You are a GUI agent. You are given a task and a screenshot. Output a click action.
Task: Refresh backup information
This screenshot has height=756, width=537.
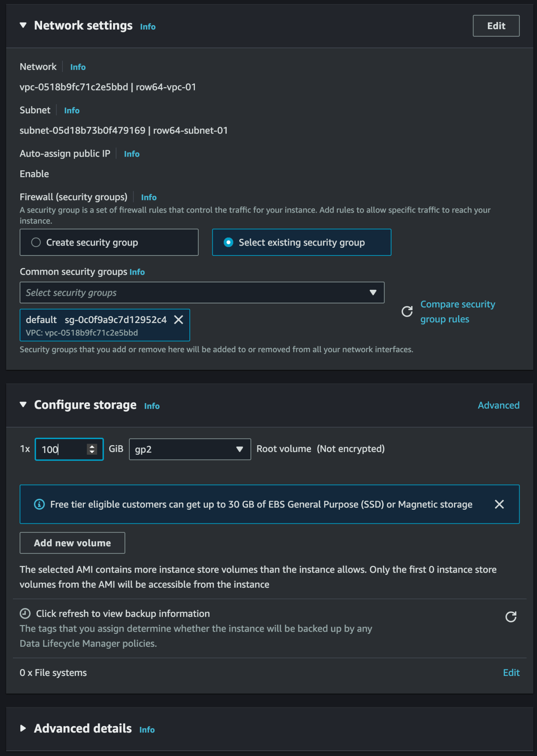511,617
